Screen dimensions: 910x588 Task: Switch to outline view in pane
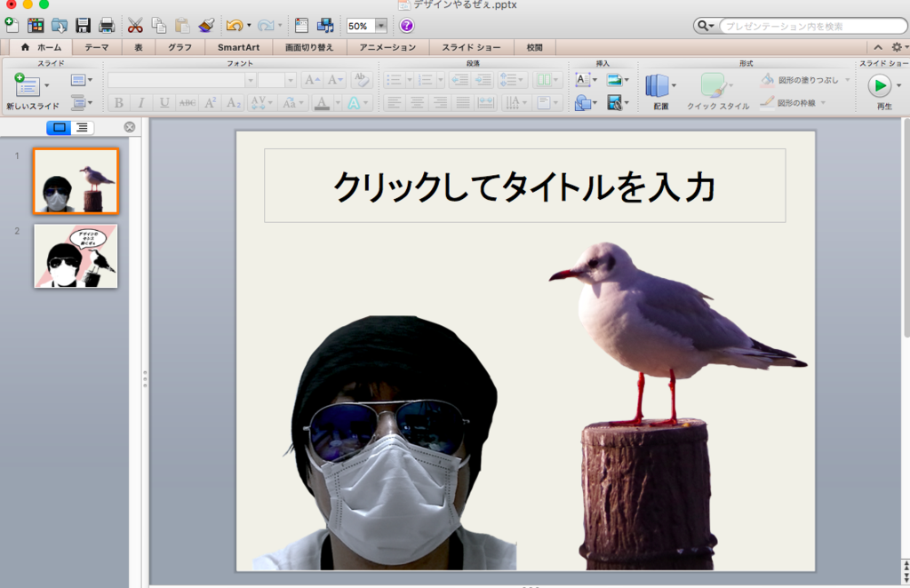(82, 128)
